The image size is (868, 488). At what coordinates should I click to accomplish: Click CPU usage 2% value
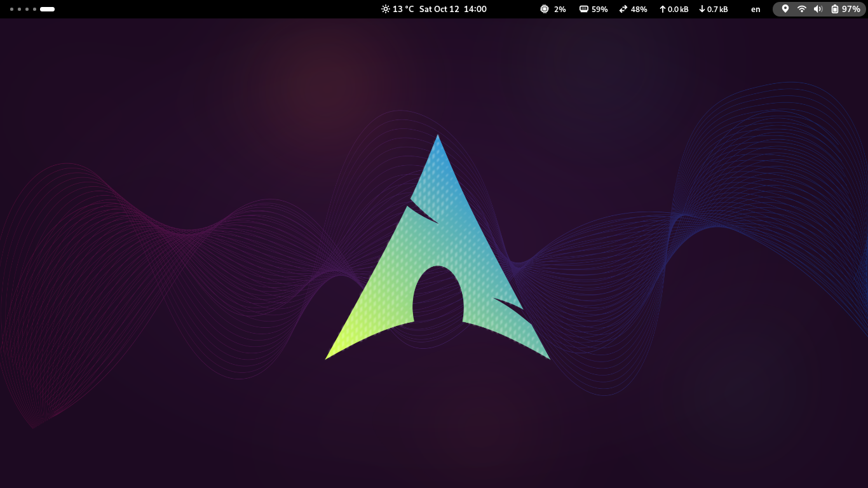point(560,9)
